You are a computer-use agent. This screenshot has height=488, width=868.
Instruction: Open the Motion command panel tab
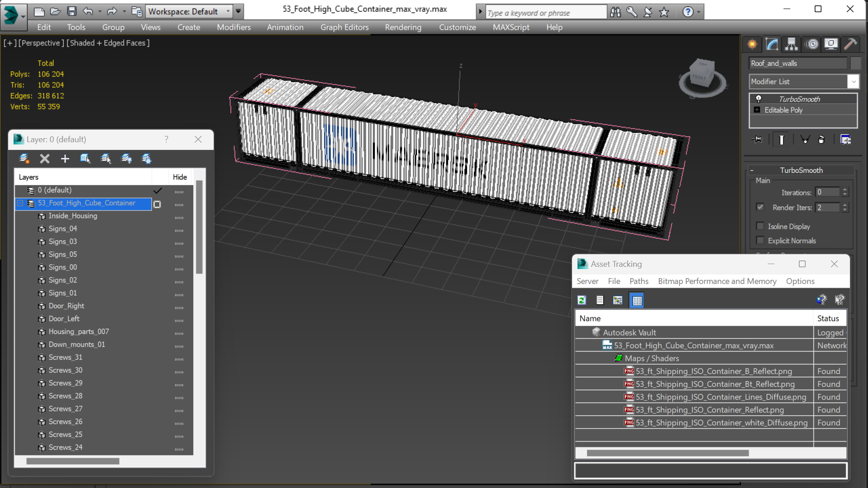812,44
